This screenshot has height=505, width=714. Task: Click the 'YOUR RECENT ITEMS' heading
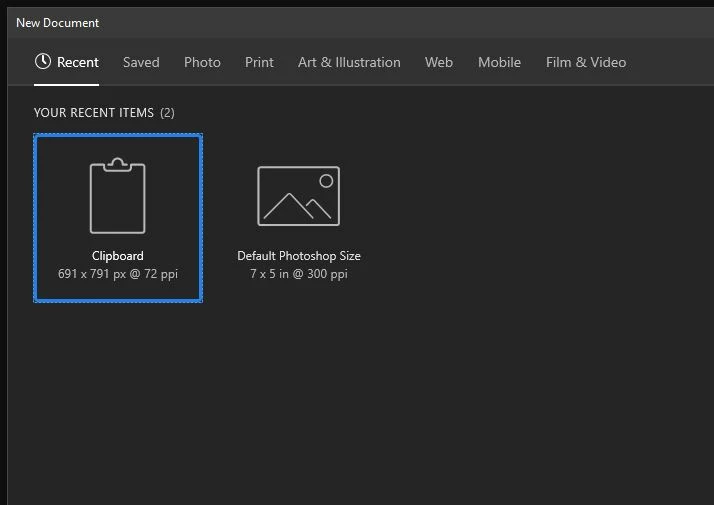click(x=94, y=112)
